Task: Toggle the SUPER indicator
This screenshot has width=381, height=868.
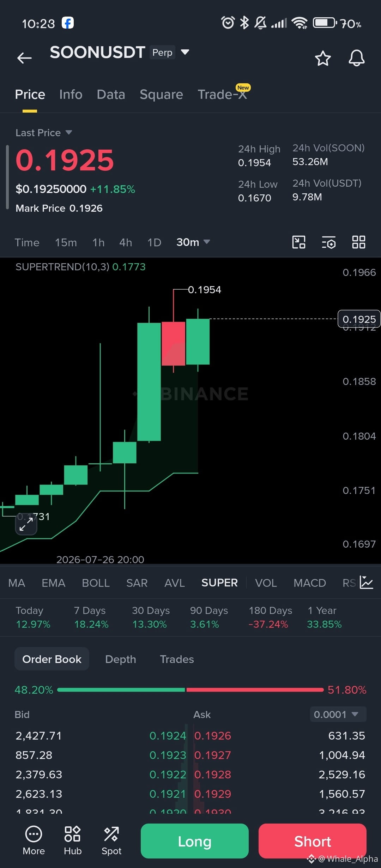Action: click(x=219, y=583)
